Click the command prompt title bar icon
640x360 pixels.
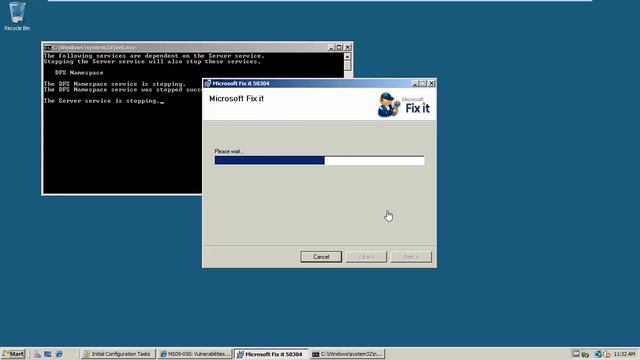tap(47, 47)
